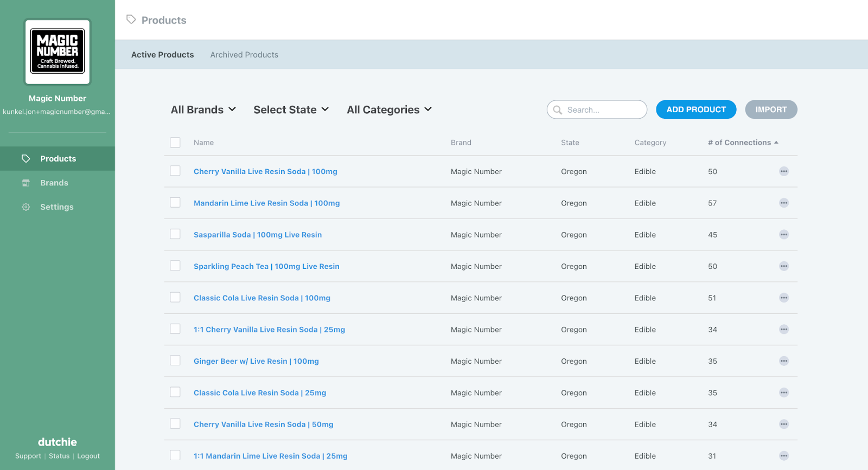Image resolution: width=868 pixels, height=470 pixels.
Task: Toggle the select-all checkbox in table header
Action: pyautogui.click(x=175, y=143)
